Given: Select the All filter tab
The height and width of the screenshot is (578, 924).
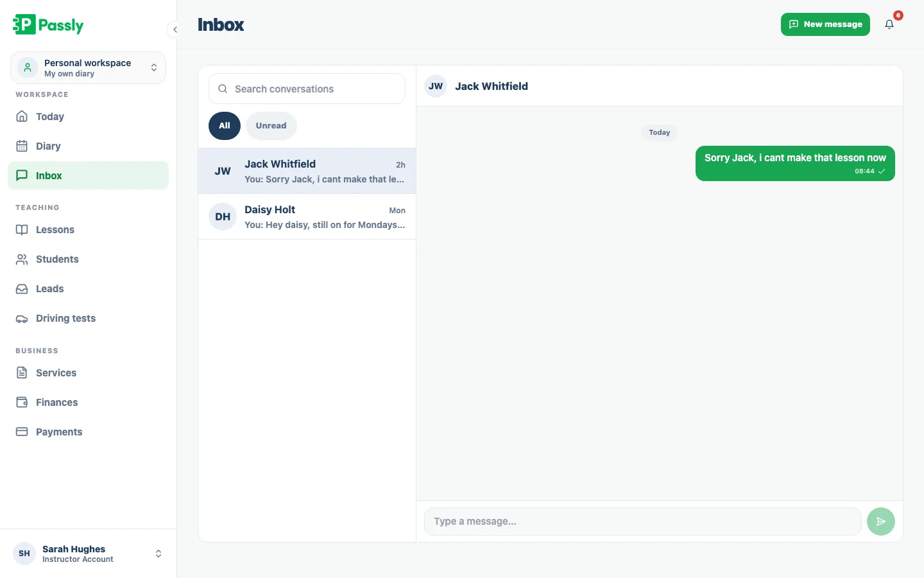Looking at the screenshot, I should (x=225, y=126).
